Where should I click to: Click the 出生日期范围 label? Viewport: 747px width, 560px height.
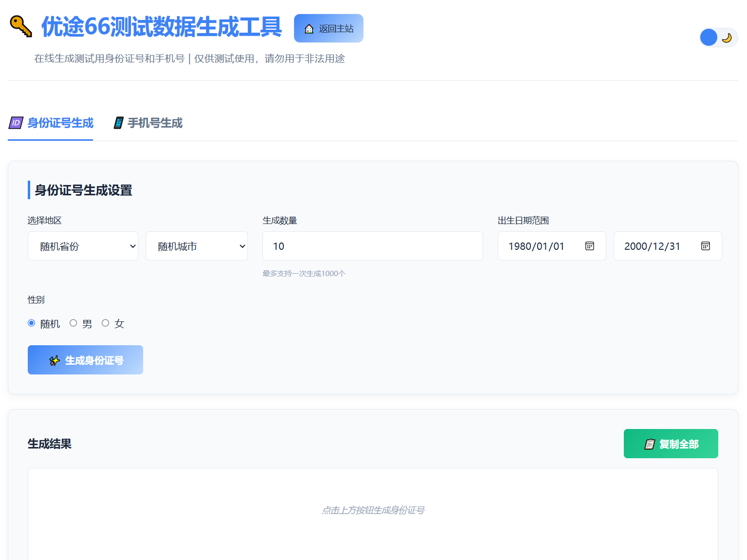523,221
